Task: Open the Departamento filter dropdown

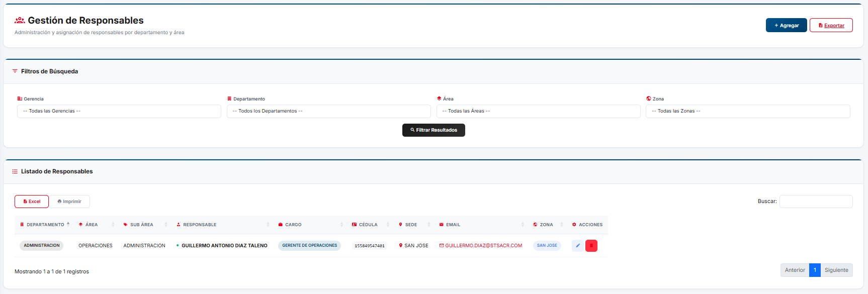Action: (328, 111)
